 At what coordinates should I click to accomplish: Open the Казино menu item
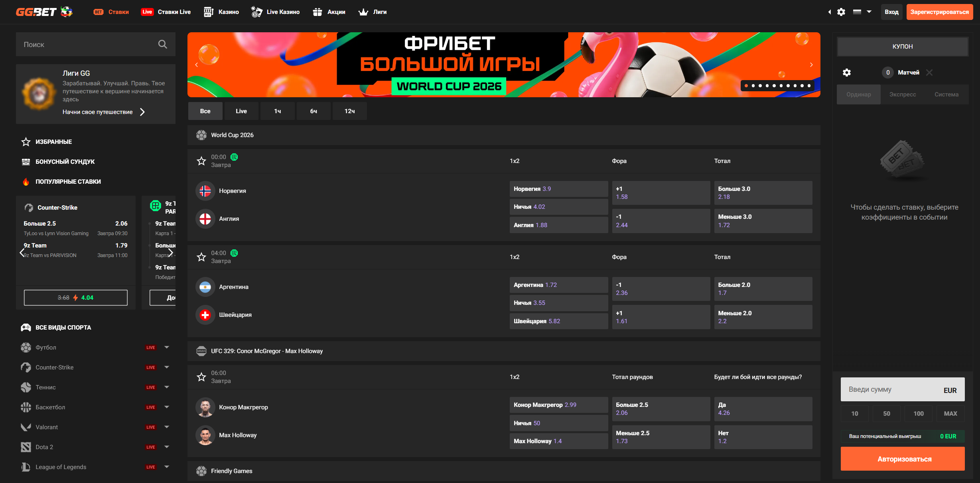click(221, 12)
